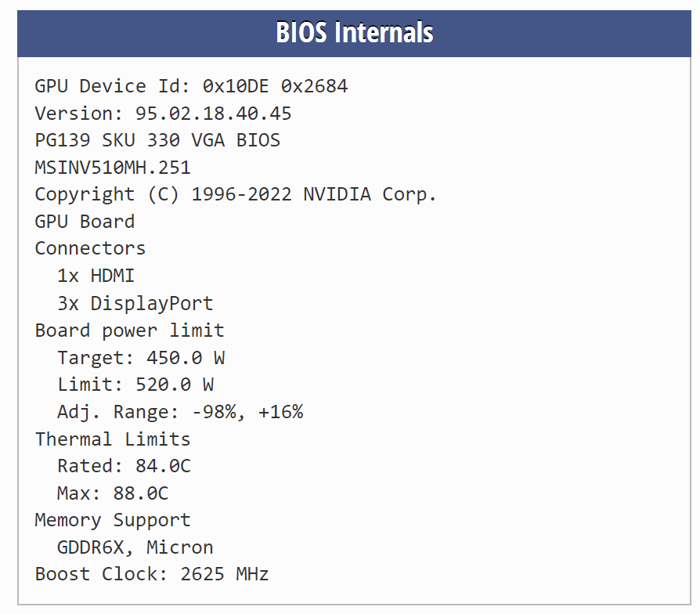Click the GPU Device Id line
Image resolution: width=700 pixels, height=614 pixels.
pos(191,86)
